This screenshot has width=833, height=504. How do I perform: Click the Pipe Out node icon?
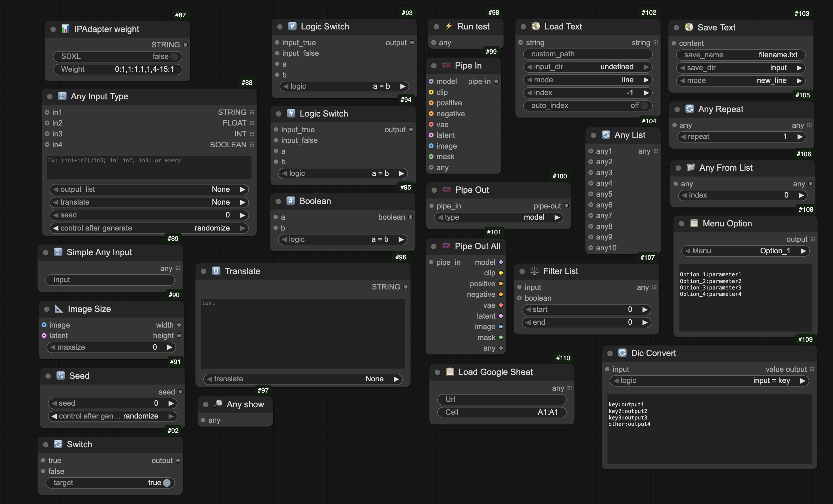coord(447,190)
